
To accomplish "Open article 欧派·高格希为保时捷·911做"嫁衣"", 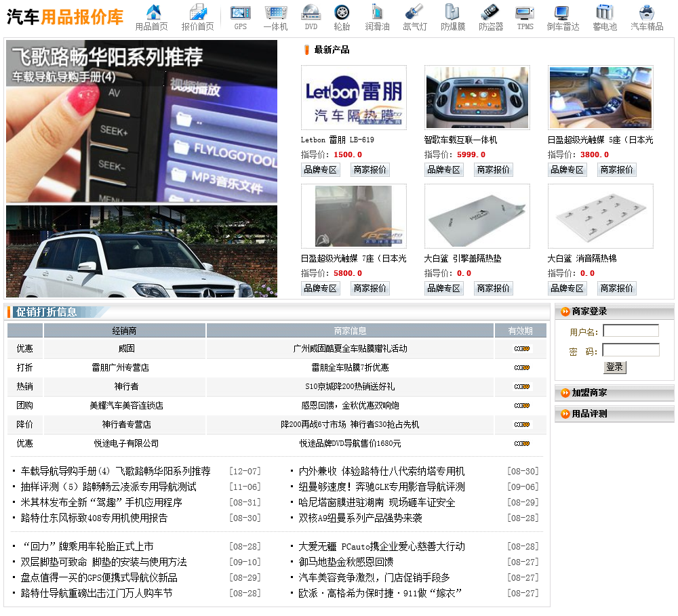I will click(380, 593).
